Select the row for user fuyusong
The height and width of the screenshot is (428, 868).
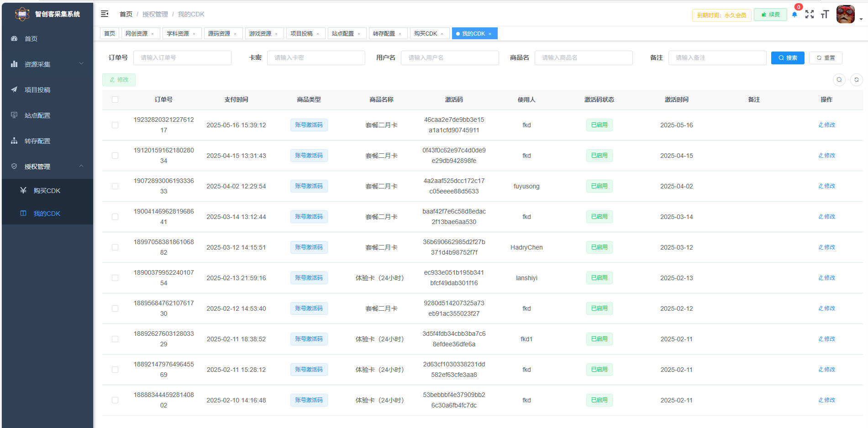(115, 186)
